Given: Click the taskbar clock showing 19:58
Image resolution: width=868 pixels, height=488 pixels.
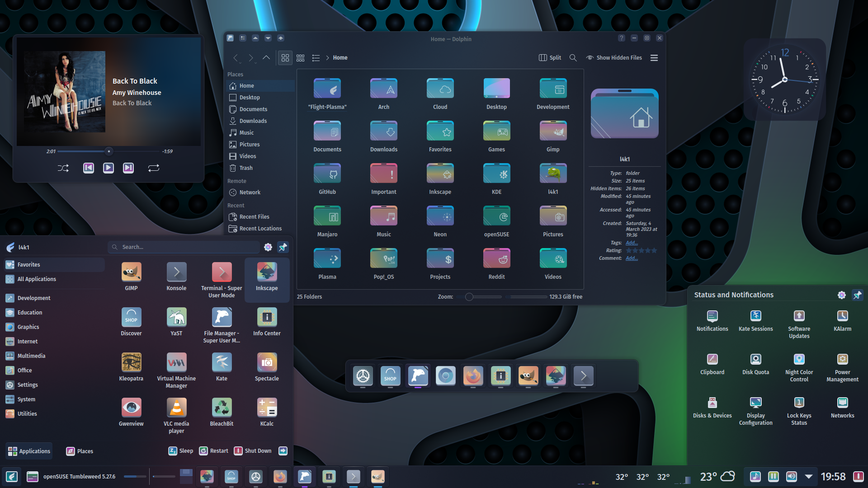Looking at the screenshot, I should point(833,477).
